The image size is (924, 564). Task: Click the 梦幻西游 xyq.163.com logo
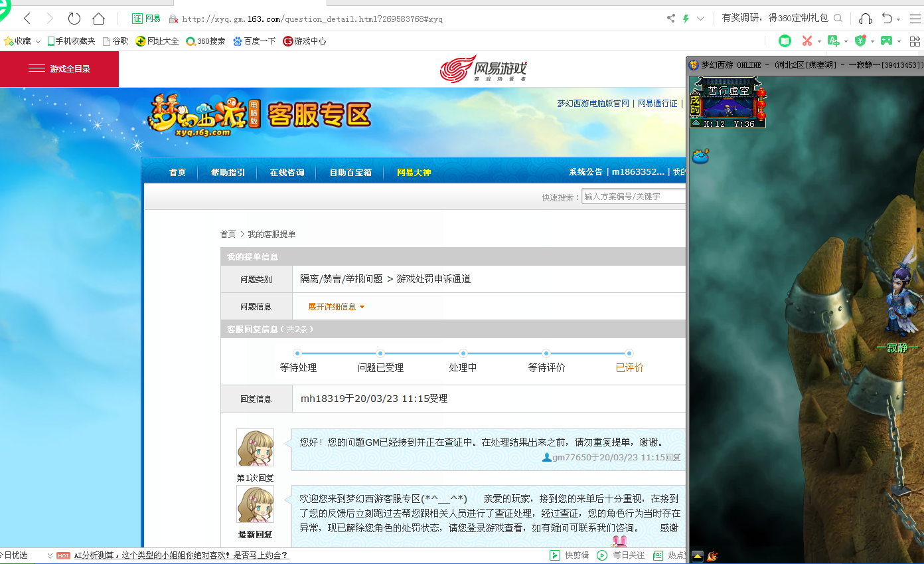tap(203, 115)
